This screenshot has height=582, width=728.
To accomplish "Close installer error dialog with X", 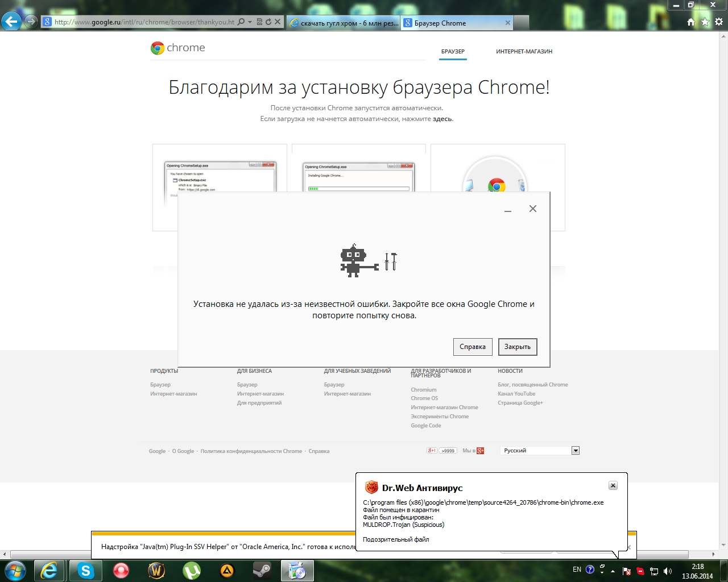I will [533, 209].
